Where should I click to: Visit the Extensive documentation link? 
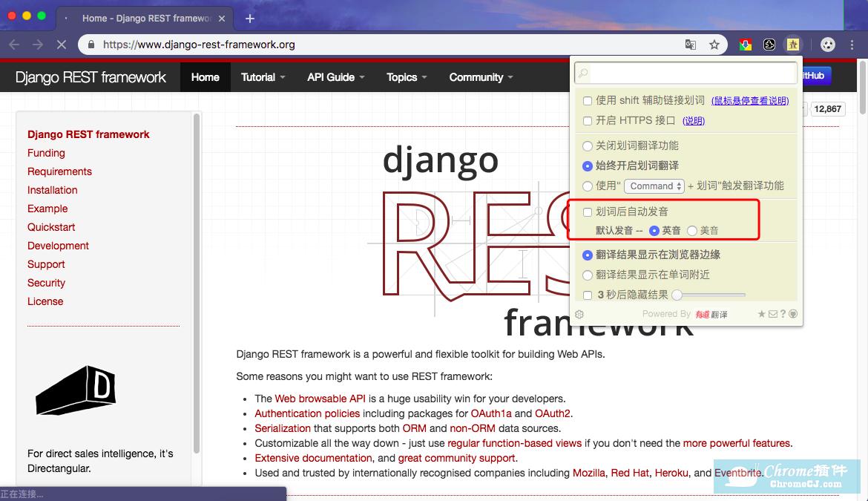(313, 459)
